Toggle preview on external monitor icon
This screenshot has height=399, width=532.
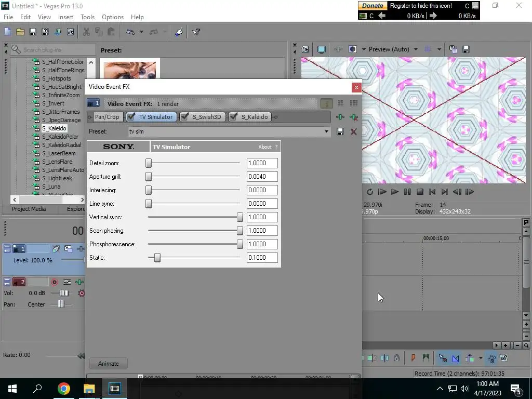[x=321, y=49]
